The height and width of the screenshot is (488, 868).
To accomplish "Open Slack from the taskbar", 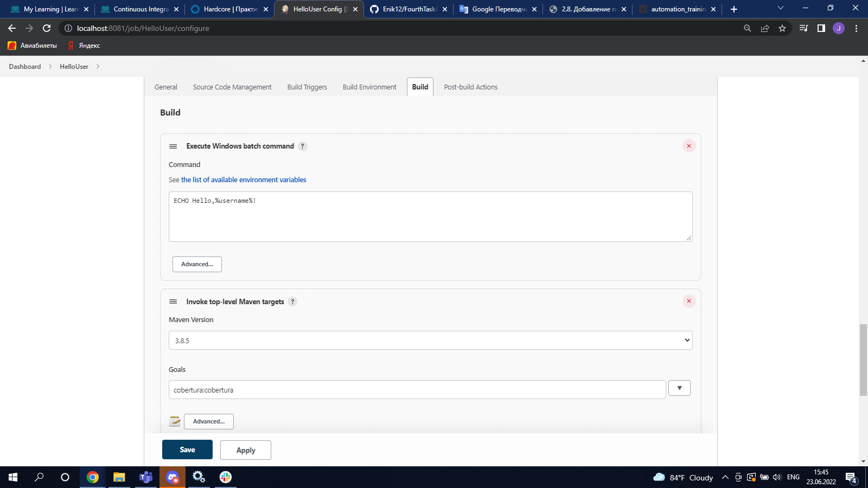I will pos(225,477).
